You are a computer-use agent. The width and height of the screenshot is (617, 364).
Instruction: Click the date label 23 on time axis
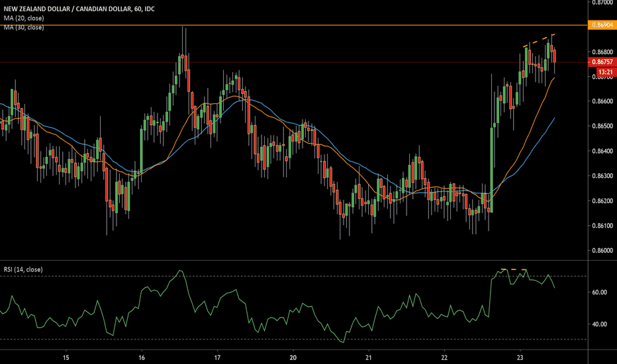[x=520, y=357]
